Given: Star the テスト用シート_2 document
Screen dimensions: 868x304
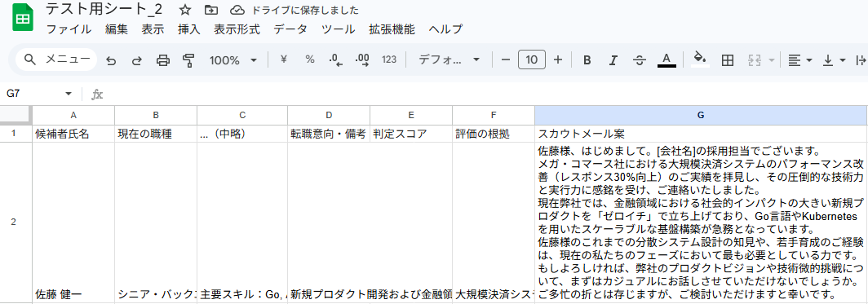Looking at the screenshot, I should click(x=185, y=10).
